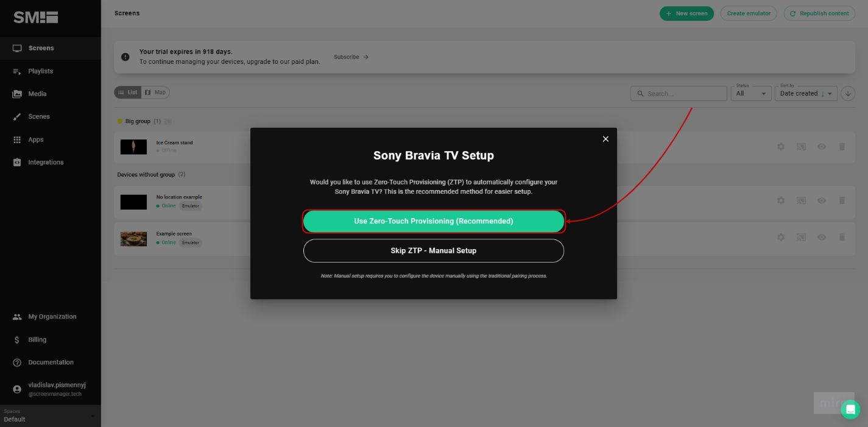Screen dimensions: 868x427
Task: Click cast icon for Ice Cream stand
Action: [x=802, y=147]
